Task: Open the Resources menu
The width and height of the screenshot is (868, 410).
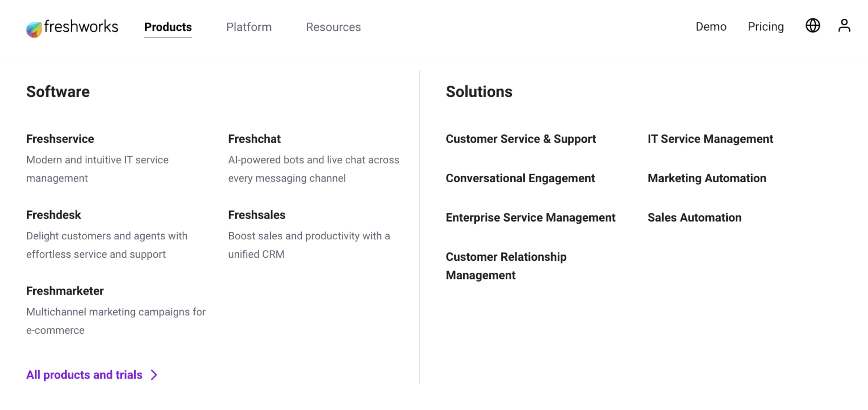Action: (x=333, y=27)
